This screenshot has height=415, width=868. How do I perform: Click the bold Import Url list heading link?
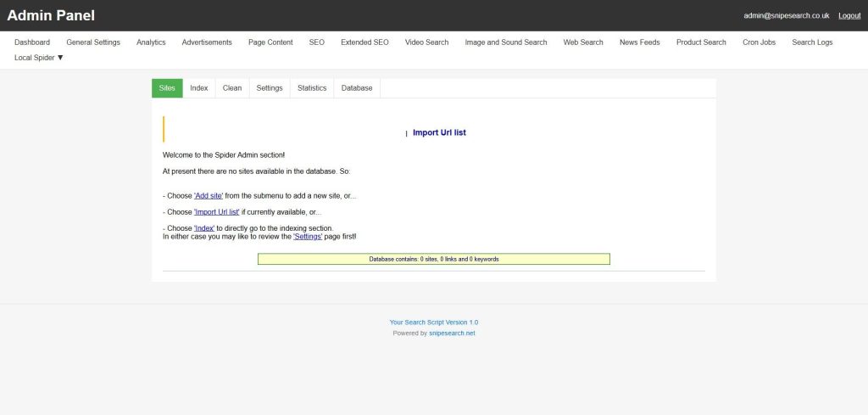[x=439, y=132]
